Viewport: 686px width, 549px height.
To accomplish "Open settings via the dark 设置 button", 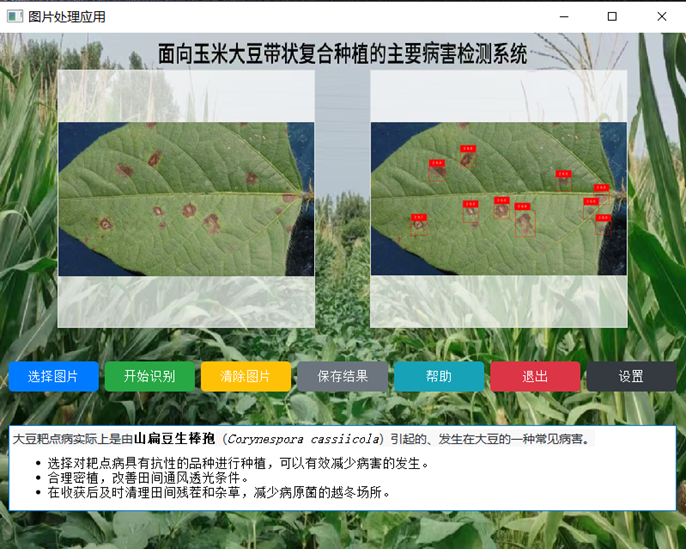I will 631,376.
